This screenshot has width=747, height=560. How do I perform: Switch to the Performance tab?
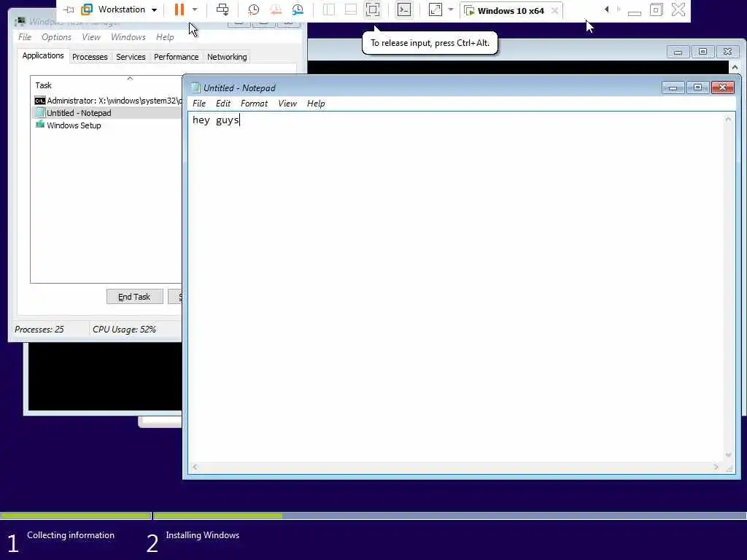pos(176,57)
